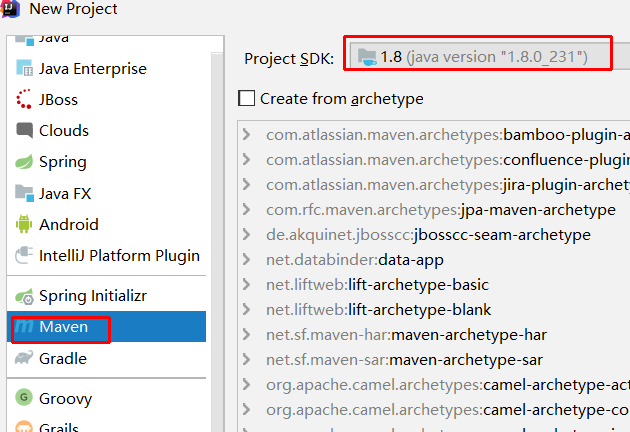The image size is (630, 432).
Task: Expand the maven-archetype-sar node
Action: click(247, 360)
